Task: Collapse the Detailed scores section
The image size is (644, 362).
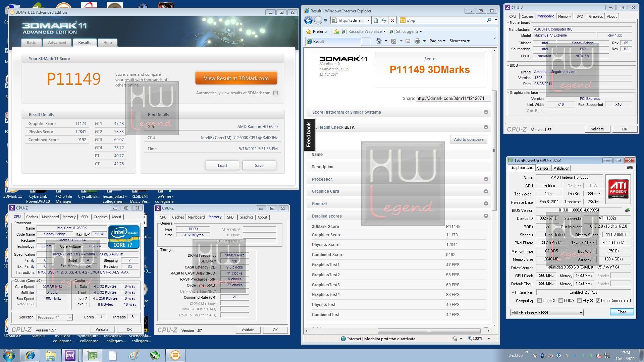Action: point(486,216)
